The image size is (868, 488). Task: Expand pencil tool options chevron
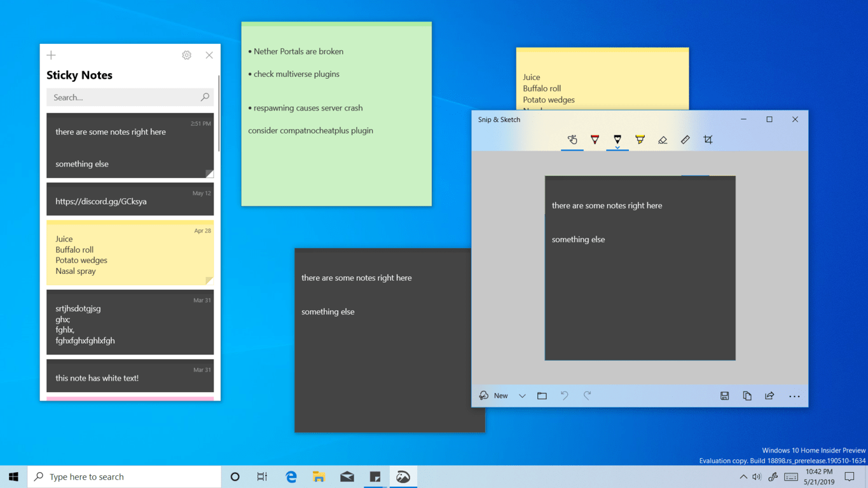pos(617,148)
